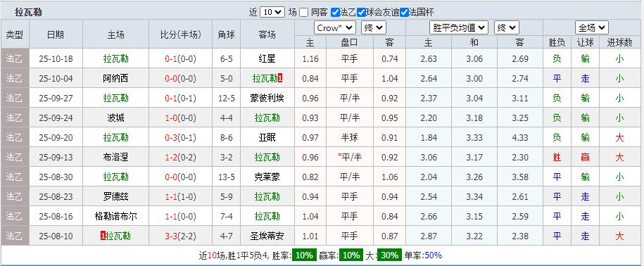Image resolution: width=644 pixels, height=266 pixels.
Task: Open the 胜平负均值 dropdown
Action: (x=459, y=28)
